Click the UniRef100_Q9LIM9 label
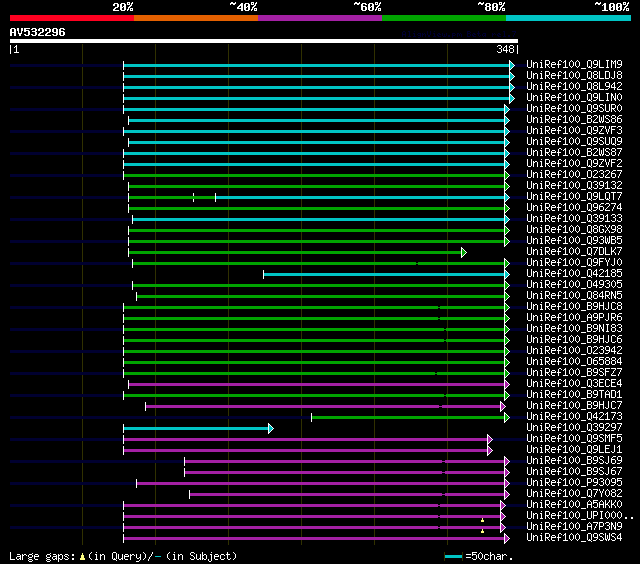The image size is (640, 564). pyautogui.click(x=574, y=64)
